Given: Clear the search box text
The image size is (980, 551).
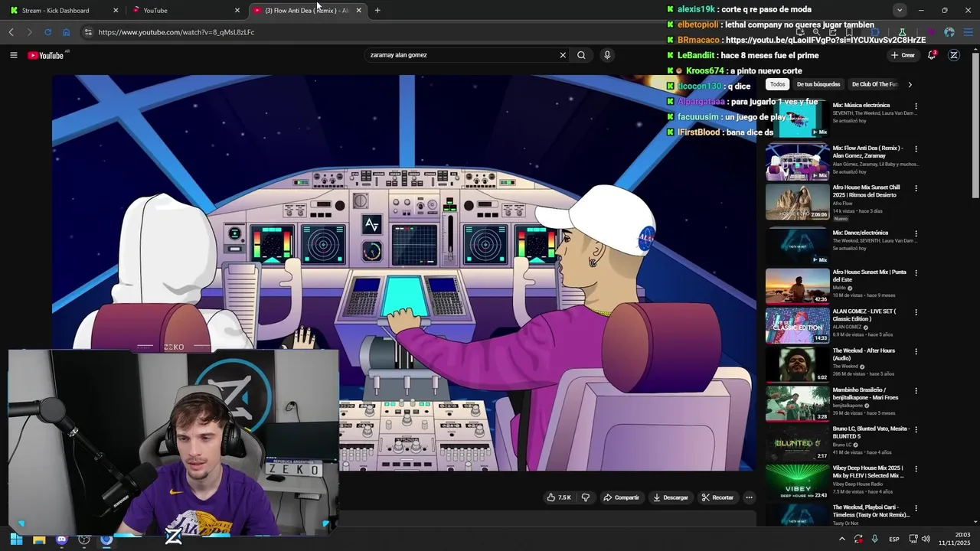Looking at the screenshot, I should point(563,55).
